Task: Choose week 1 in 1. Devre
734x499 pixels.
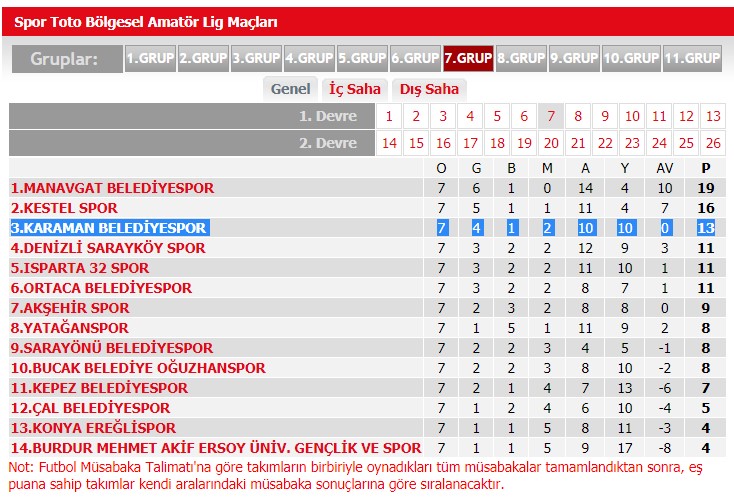Action: click(x=389, y=116)
